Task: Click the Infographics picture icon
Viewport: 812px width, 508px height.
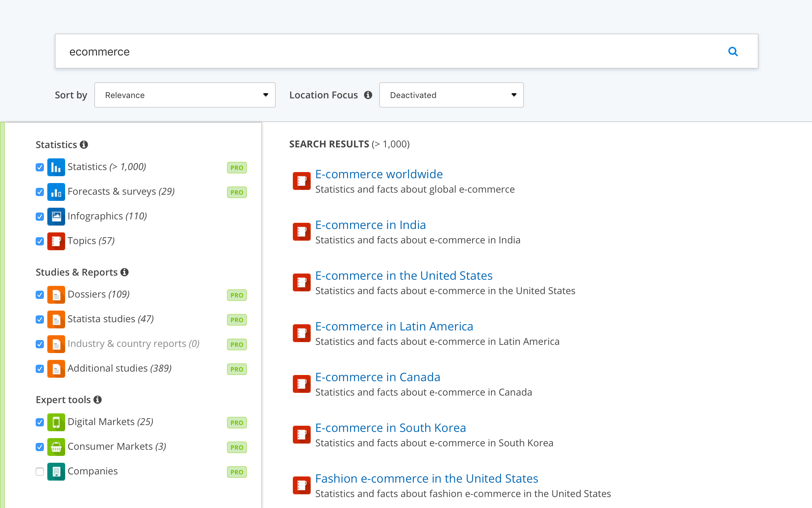Action: click(56, 216)
